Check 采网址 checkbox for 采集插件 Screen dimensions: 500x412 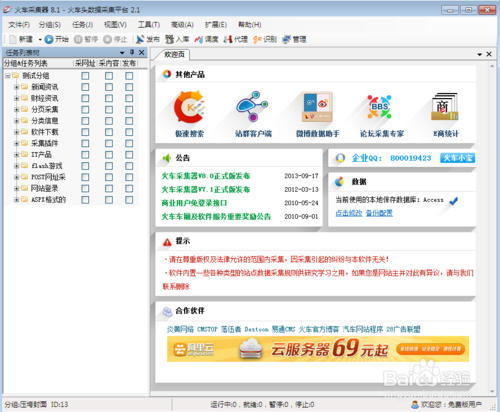85,143
